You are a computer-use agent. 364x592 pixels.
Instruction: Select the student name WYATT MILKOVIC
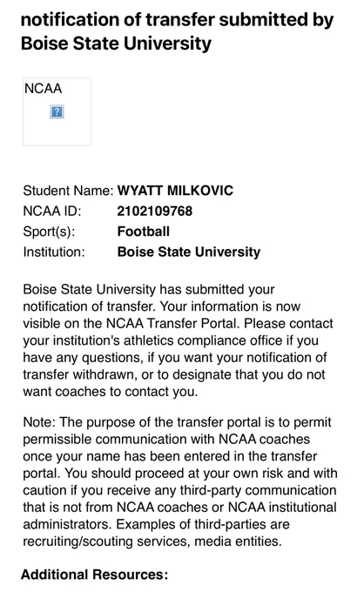(175, 191)
